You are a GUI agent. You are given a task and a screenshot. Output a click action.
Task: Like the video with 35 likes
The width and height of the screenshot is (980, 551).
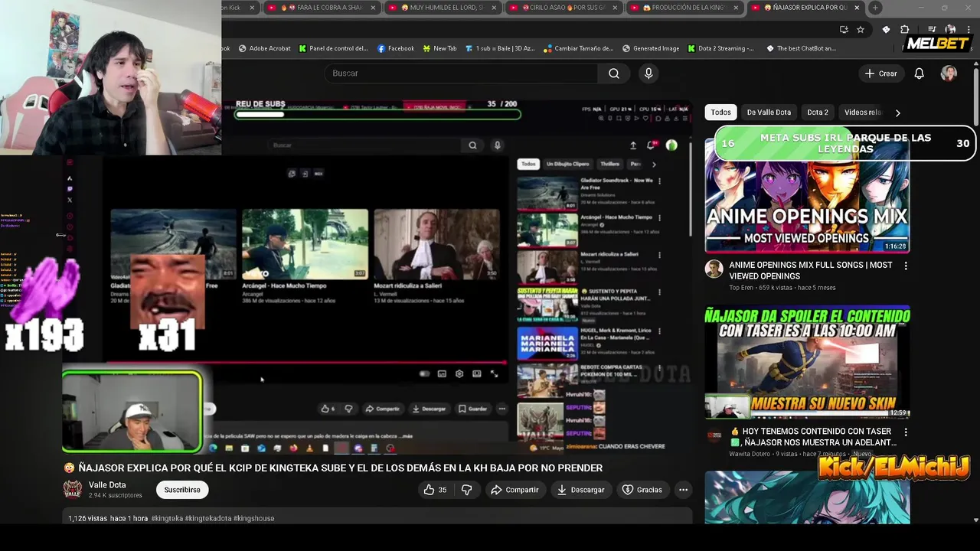click(435, 490)
